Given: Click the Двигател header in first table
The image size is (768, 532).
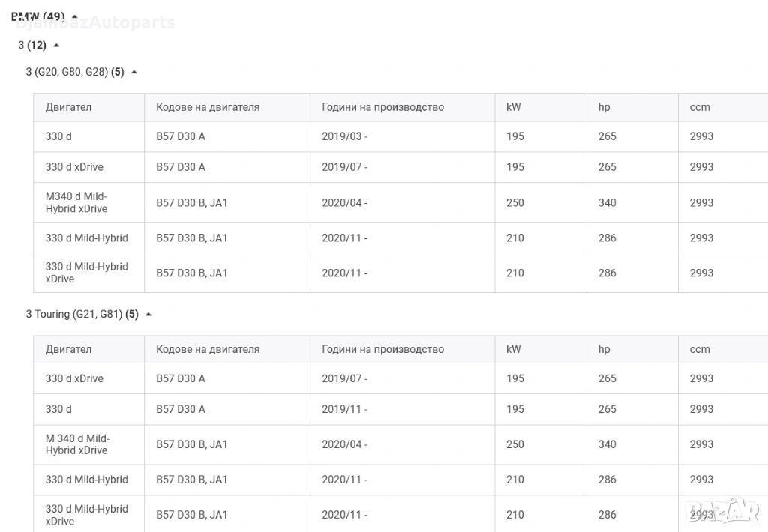Looking at the screenshot, I should 68,107.
